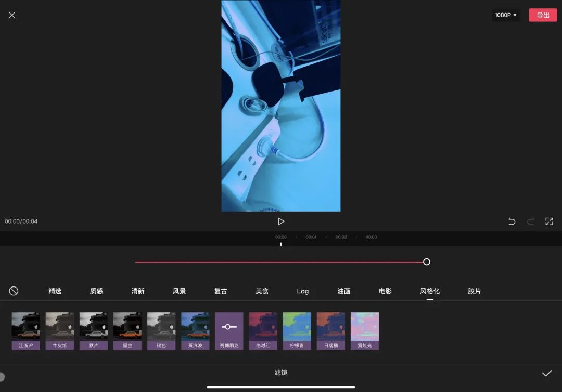
Task: Select the 霓虹光 filter thumbnail
Action: tap(364, 331)
